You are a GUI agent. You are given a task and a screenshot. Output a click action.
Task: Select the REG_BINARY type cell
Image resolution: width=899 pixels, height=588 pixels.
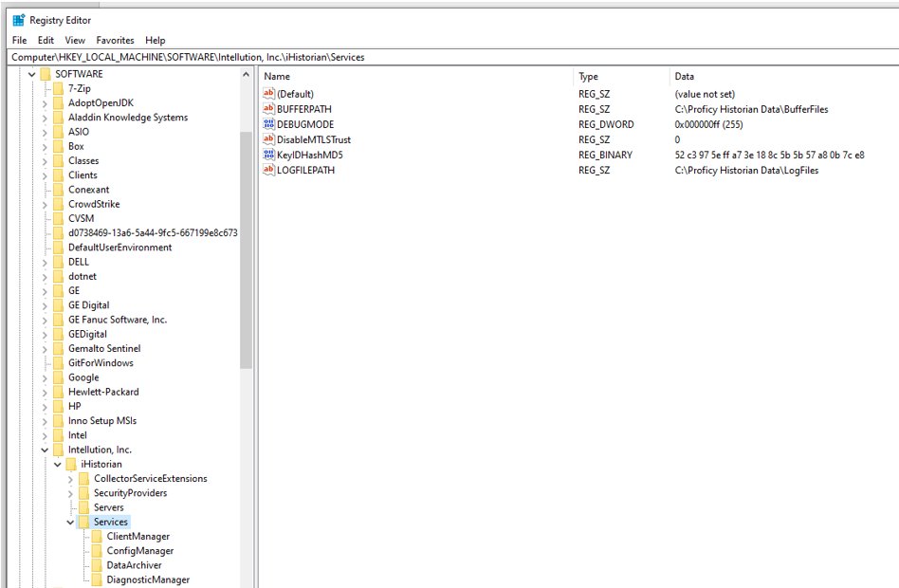pos(605,155)
